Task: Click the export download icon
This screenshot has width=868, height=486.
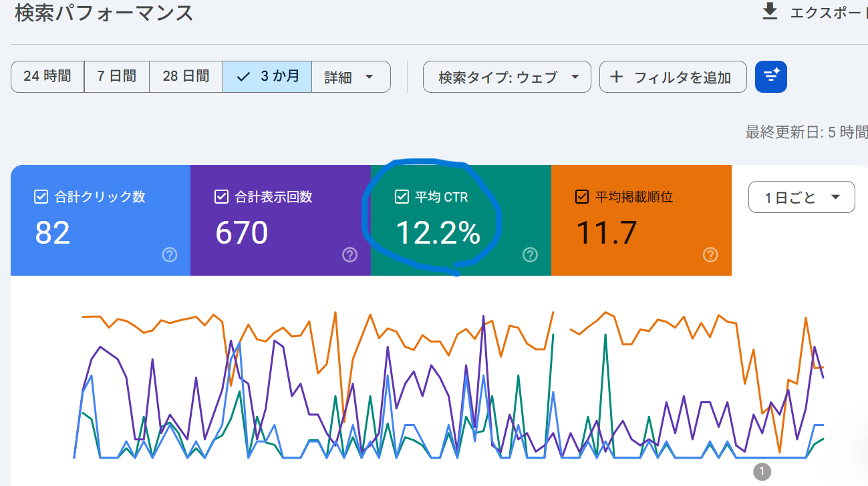Action: click(770, 12)
